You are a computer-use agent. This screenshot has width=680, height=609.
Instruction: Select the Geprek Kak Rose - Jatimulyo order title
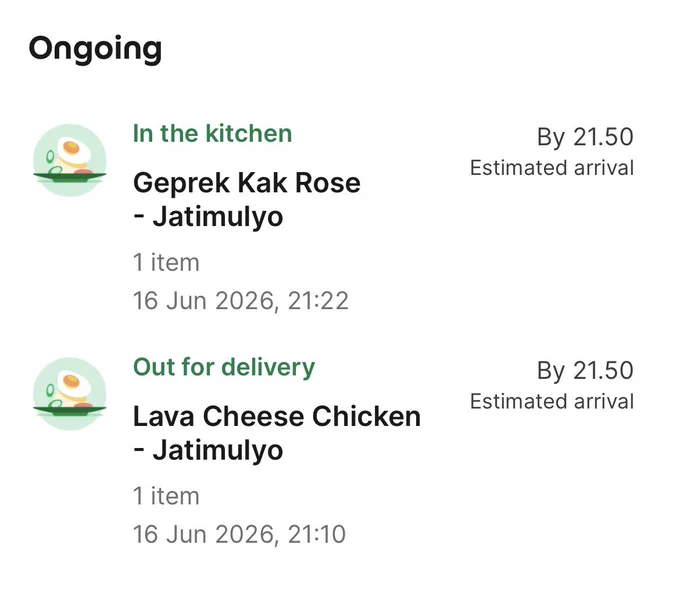246,199
